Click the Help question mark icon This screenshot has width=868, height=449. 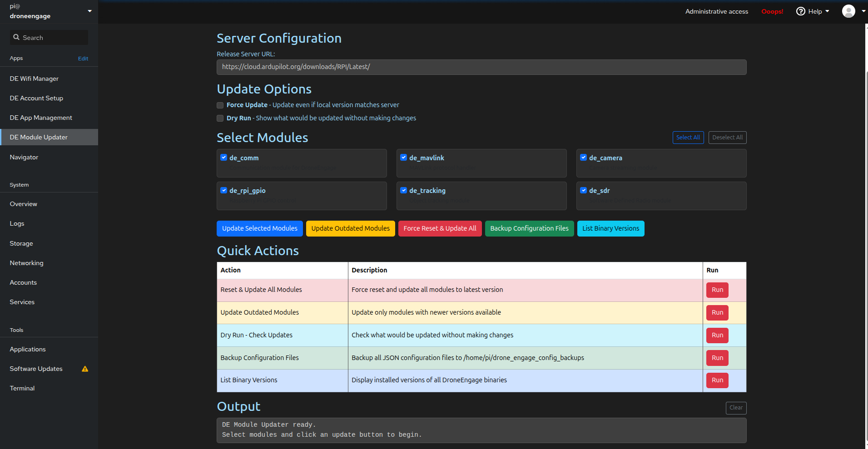click(x=801, y=11)
